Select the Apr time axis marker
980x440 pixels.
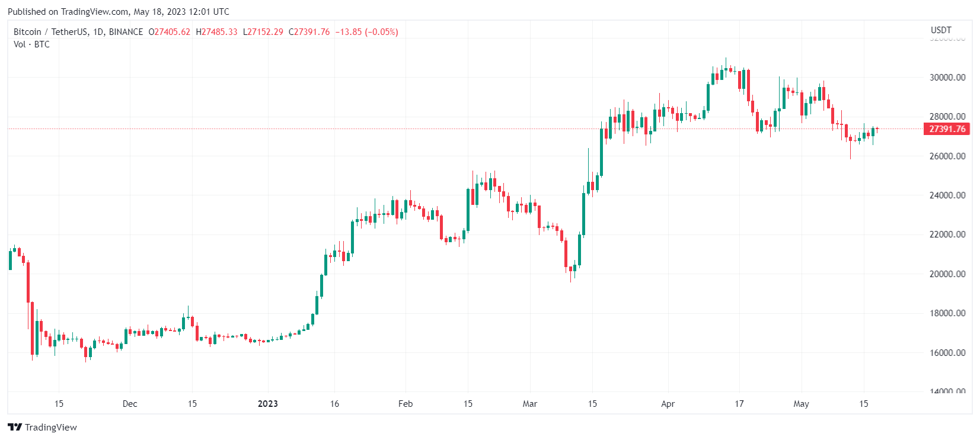click(668, 404)
